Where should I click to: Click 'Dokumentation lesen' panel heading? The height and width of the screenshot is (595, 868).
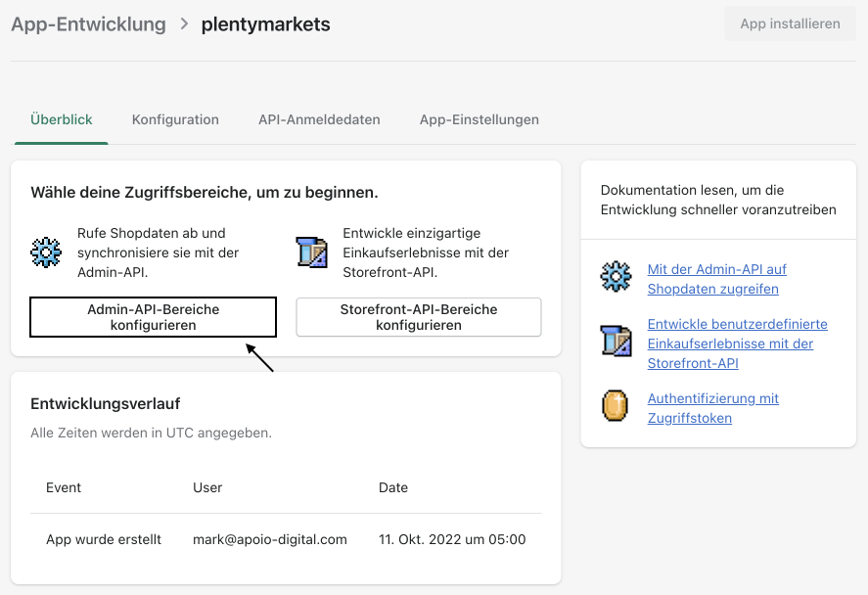718,200
